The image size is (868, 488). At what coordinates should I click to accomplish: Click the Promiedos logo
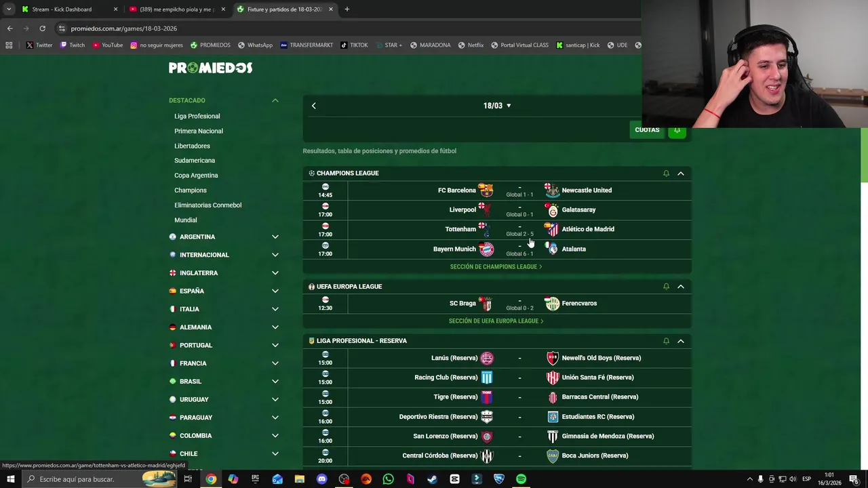coord(210,68)
